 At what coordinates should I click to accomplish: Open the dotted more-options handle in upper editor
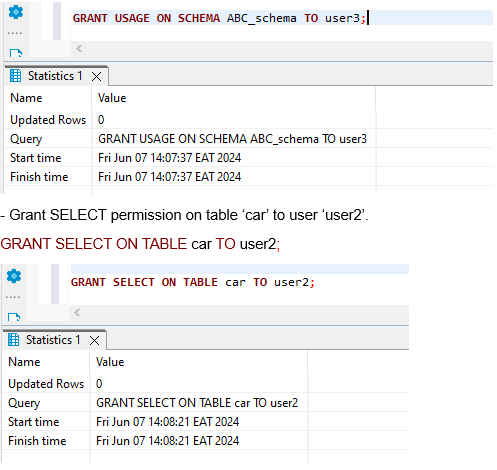tap(15, 33)
